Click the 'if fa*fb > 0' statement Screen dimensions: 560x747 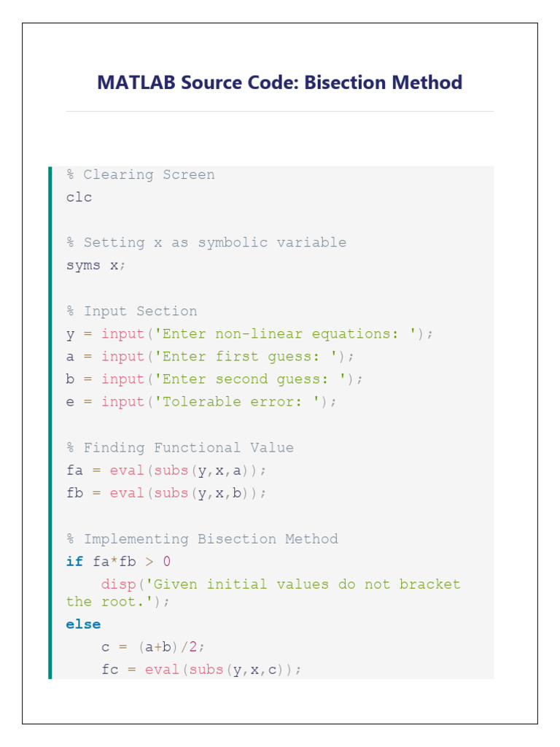tap(118, 562)
